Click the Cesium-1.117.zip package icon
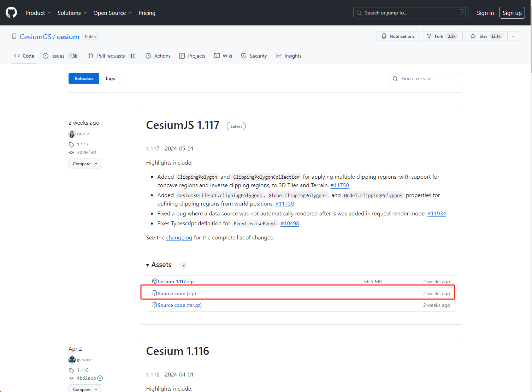The width and height of the screenshot is (532, 392). coord(155,281)
